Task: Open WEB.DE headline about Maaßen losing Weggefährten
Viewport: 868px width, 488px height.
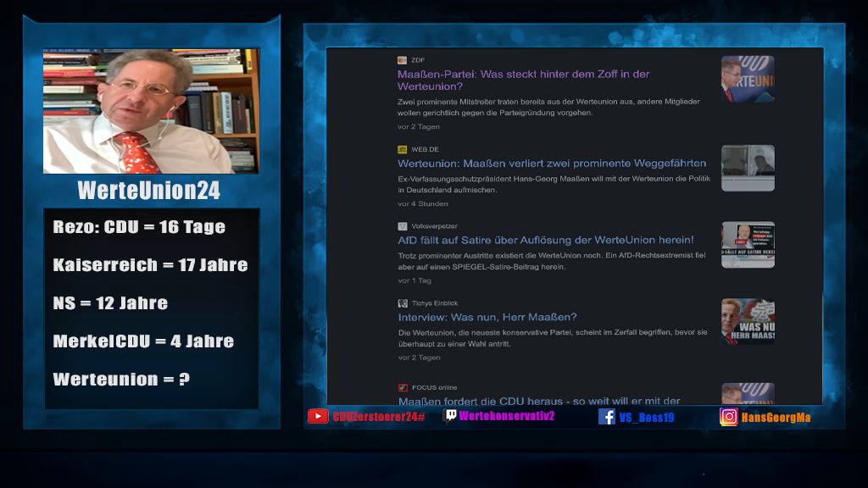Action: click(x=552, y=164)
